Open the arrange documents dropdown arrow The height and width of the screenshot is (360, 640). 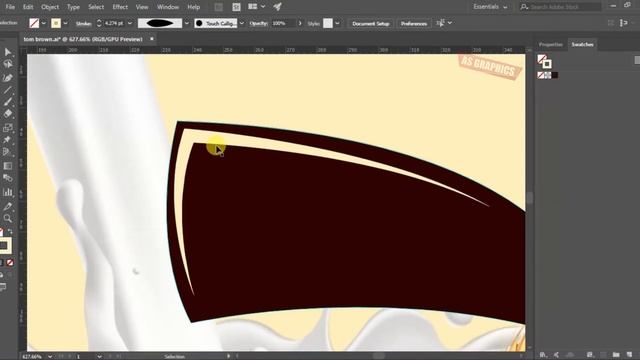tap(263, 7)
